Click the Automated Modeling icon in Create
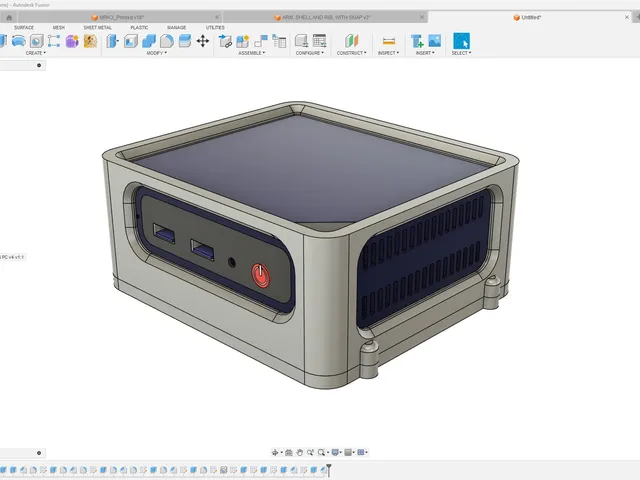The height and width of the screenshot is (480, 640). [x=90, y=41]
